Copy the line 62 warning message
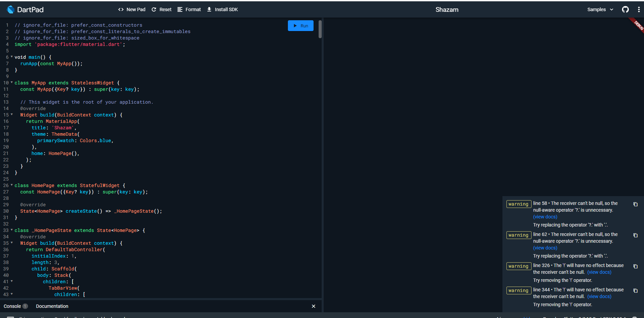Viewport: 644px width, 318px height. click(x=635, y=235)
